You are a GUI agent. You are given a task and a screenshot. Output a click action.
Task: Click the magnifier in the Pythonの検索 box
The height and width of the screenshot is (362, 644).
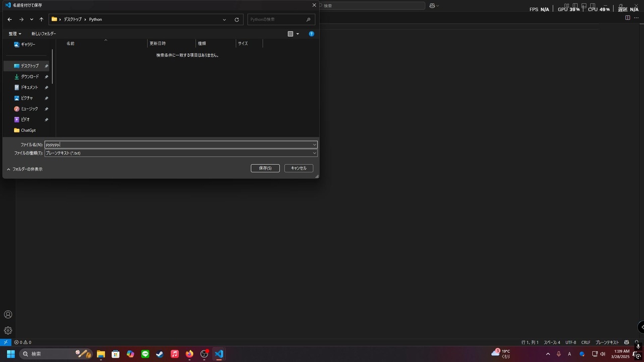pos(308,19)
